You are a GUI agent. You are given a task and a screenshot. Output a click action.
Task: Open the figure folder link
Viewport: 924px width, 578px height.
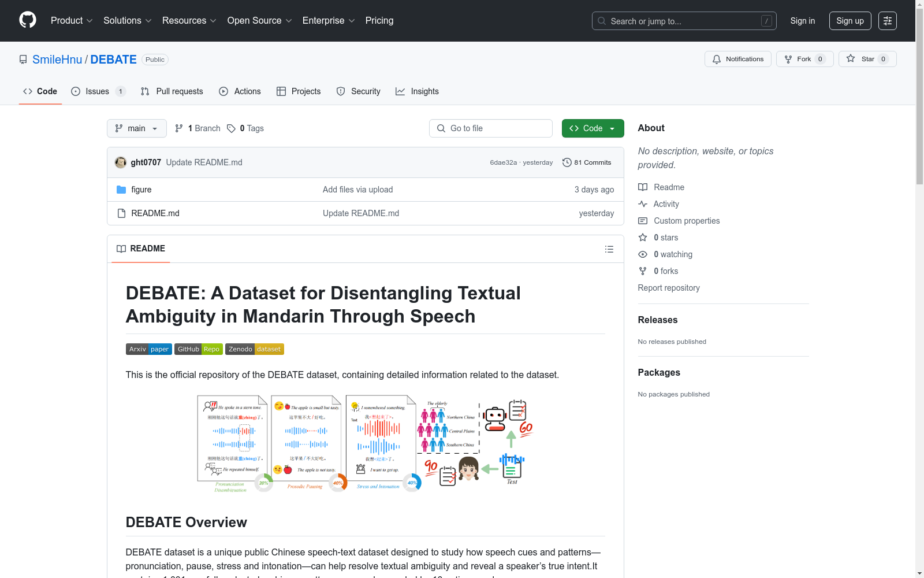click(141, 190)
